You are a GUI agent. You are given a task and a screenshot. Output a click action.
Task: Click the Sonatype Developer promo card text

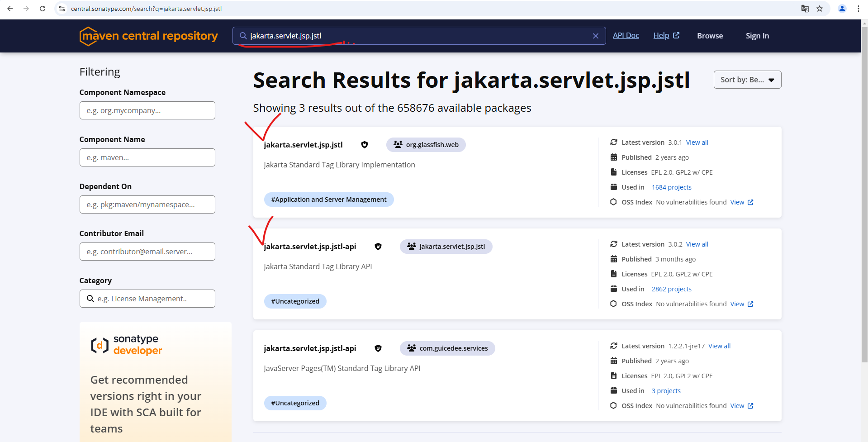tap(146, 404)
